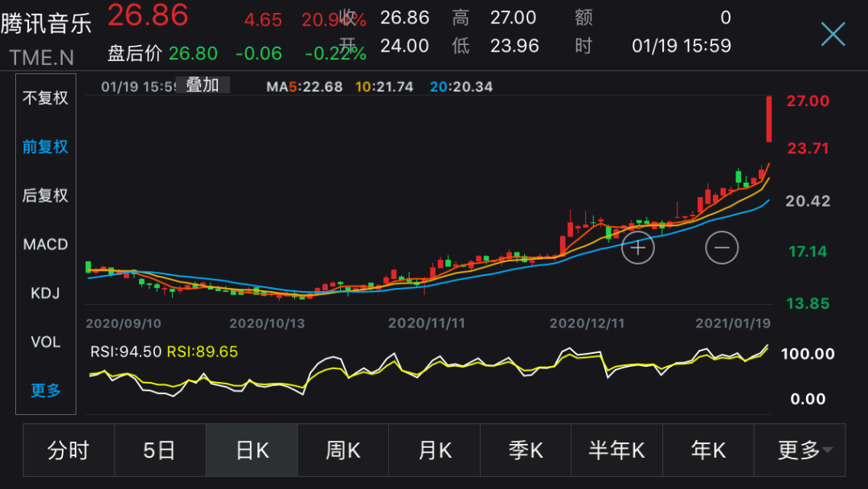
Task: Switch to the 日K tab
Action: tap(252, 450)
